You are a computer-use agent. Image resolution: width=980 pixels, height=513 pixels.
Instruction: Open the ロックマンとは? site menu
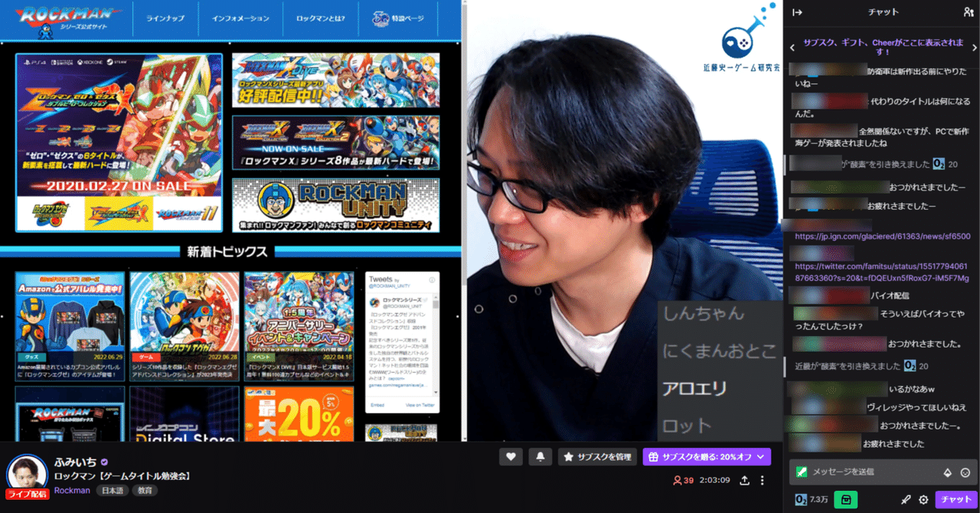point(320,18)
